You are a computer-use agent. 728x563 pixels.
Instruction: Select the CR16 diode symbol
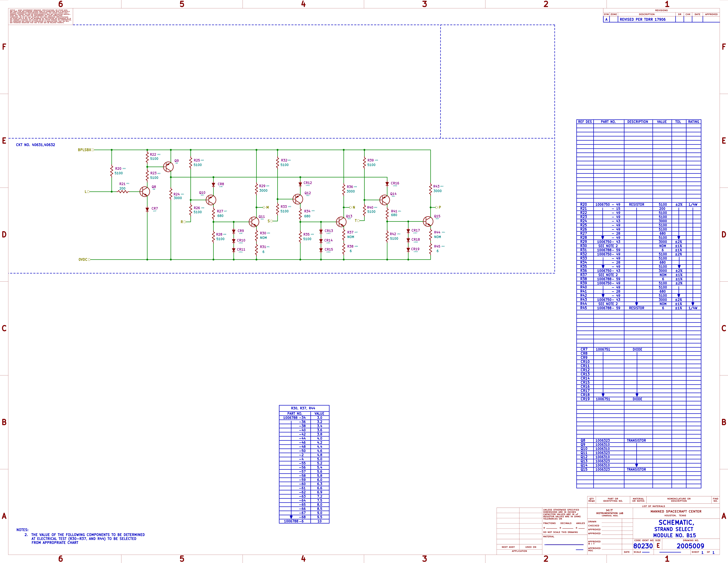[387, 184]
